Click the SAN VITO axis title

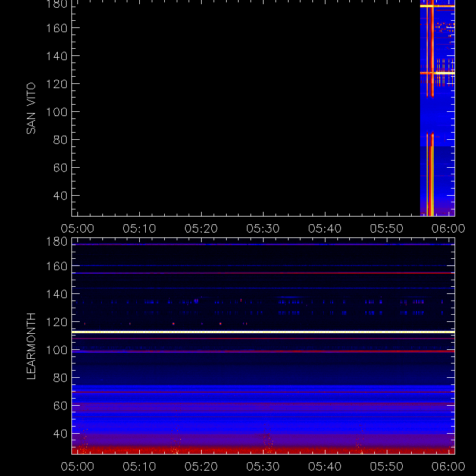tap(31, 108)
